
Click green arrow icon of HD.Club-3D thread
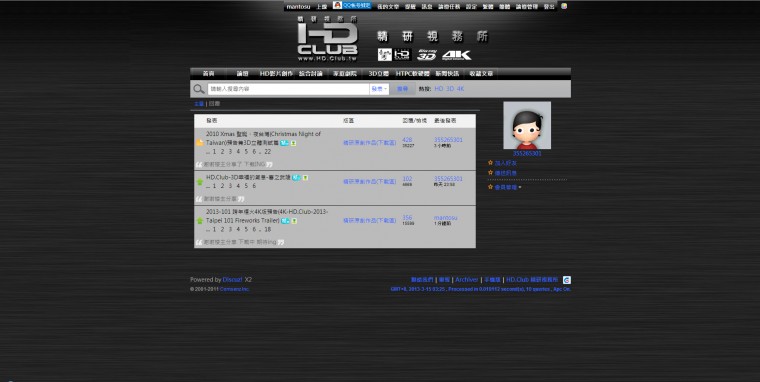coord(200,182)
